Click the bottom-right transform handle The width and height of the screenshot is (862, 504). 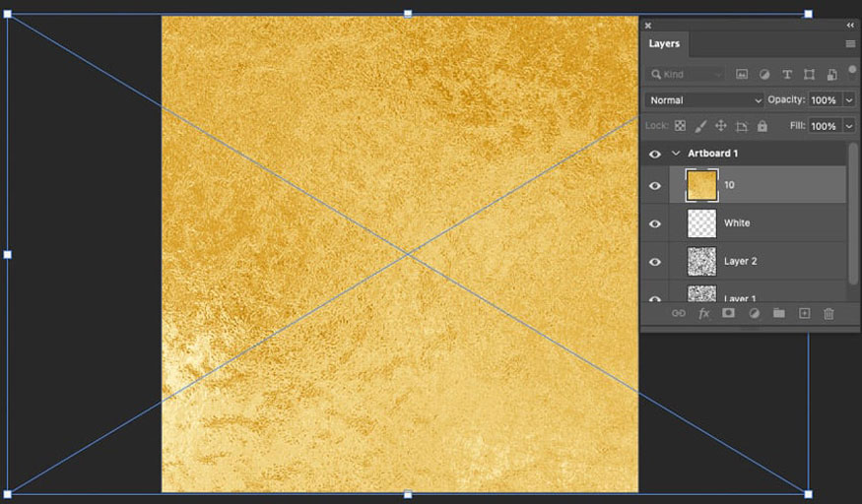tap(808, 494)
